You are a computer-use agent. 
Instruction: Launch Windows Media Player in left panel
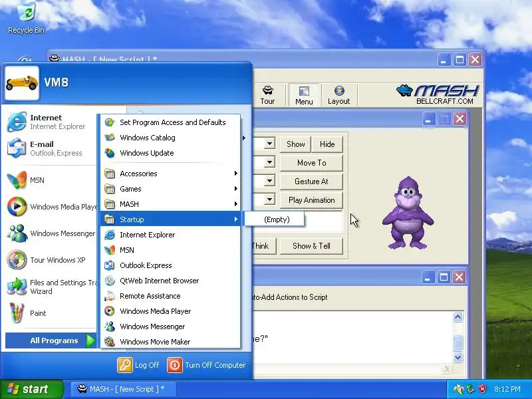[x=51, y=207]
